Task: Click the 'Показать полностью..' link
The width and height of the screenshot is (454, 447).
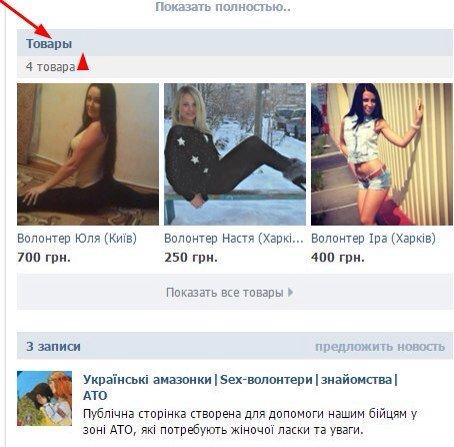Action: tap(223, 7)
